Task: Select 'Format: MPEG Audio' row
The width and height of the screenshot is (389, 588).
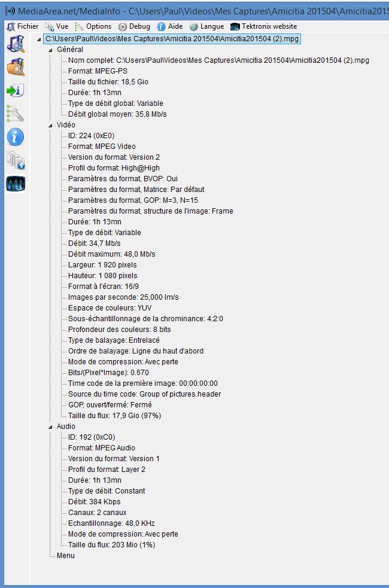Action: point(101,448)
